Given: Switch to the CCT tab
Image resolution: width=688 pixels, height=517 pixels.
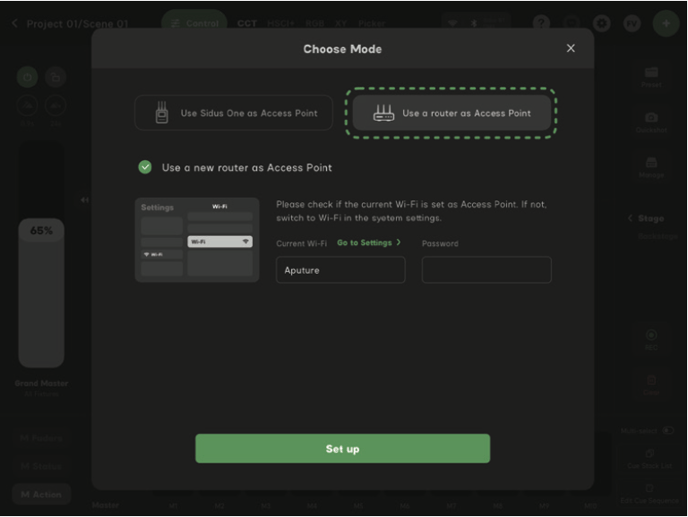Looking at the screenshot, I should tap(247, 23).
